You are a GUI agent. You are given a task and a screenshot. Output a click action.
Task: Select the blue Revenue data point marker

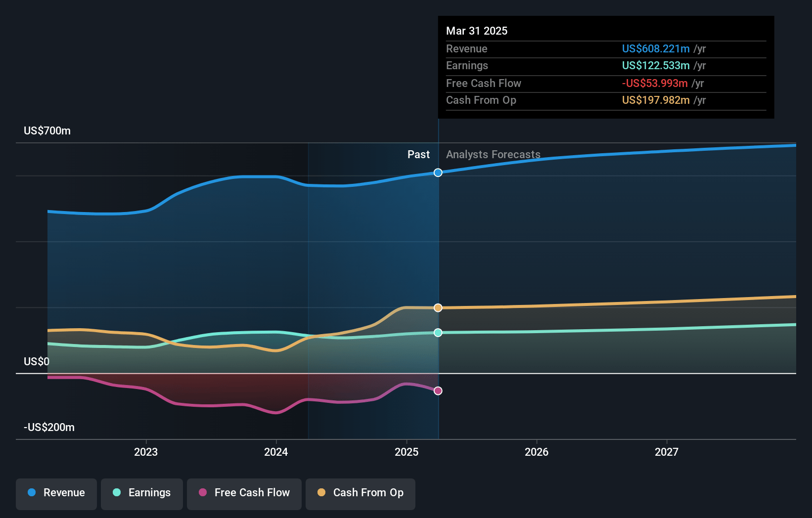(438, 173)
